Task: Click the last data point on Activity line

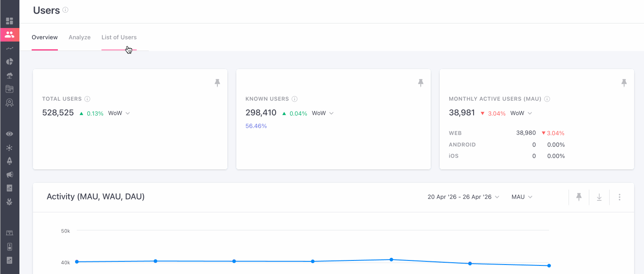Action: coord(549,265)
